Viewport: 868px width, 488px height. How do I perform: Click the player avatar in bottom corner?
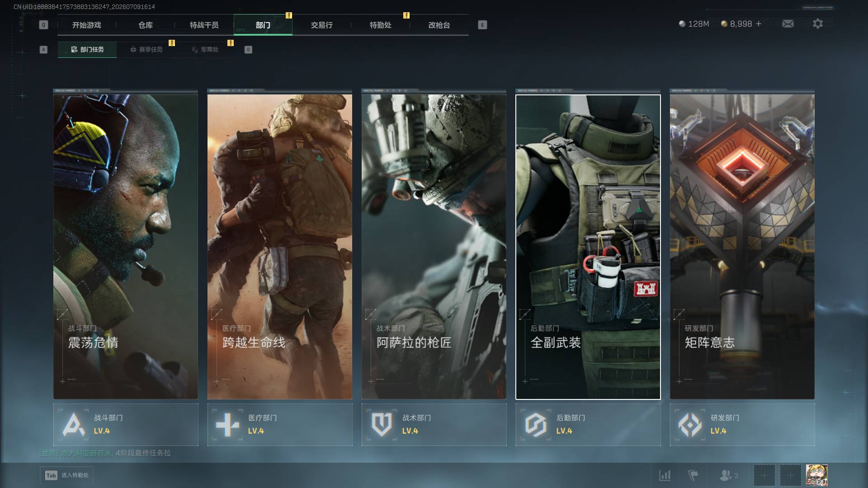click(816, 475)
